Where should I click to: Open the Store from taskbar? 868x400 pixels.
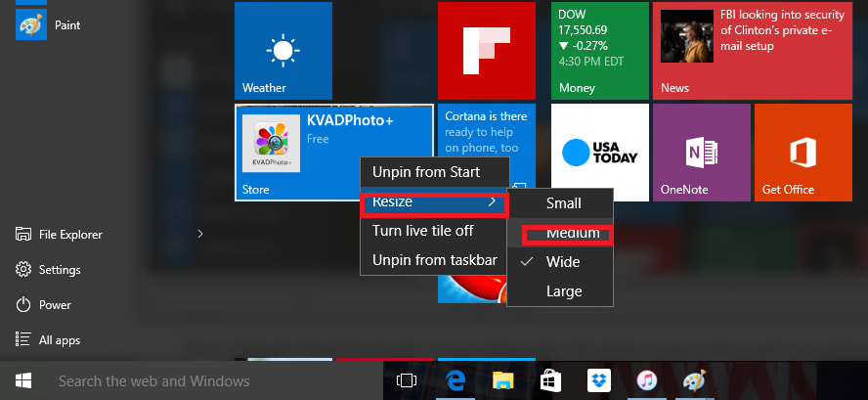point(550,381)
